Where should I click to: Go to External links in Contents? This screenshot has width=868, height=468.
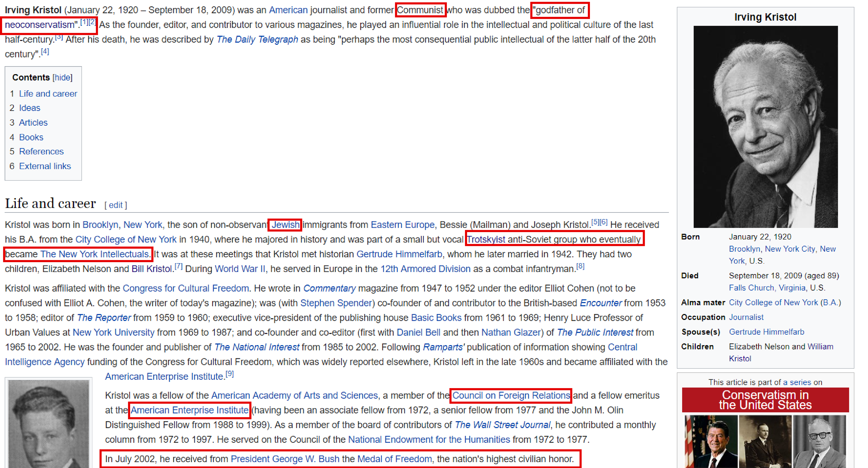(x=45, y=166)
